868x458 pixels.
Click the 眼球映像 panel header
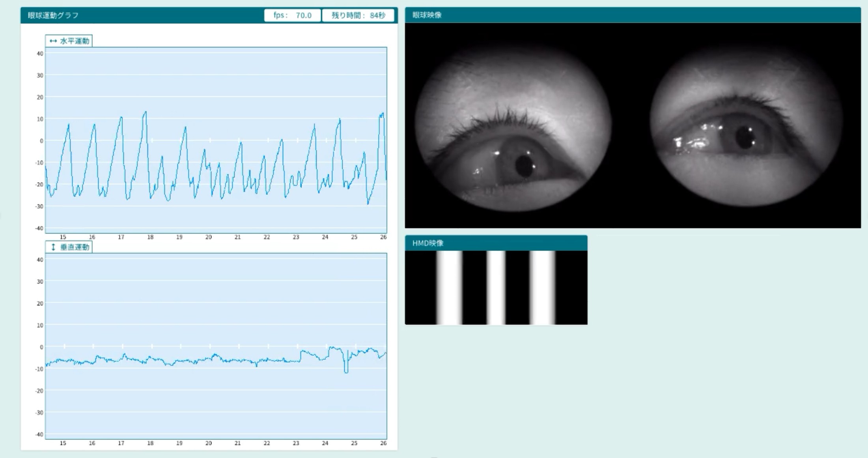point(427,15)
